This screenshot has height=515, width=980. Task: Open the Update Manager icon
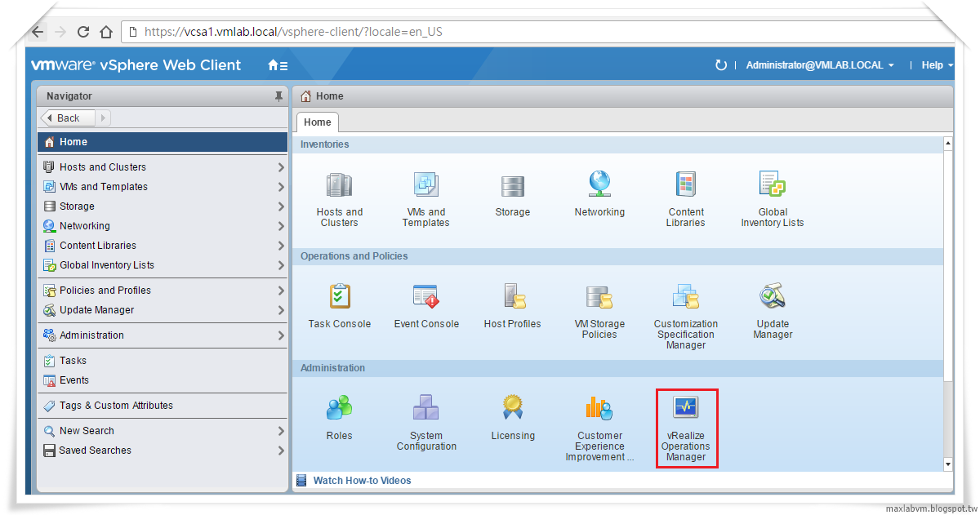[772, 296]
